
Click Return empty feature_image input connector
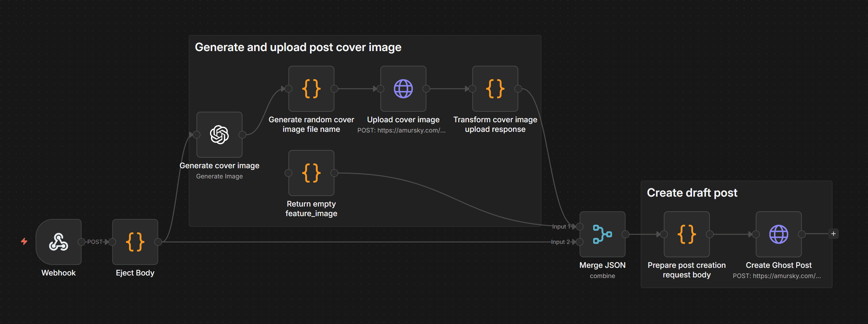(289, 173)
